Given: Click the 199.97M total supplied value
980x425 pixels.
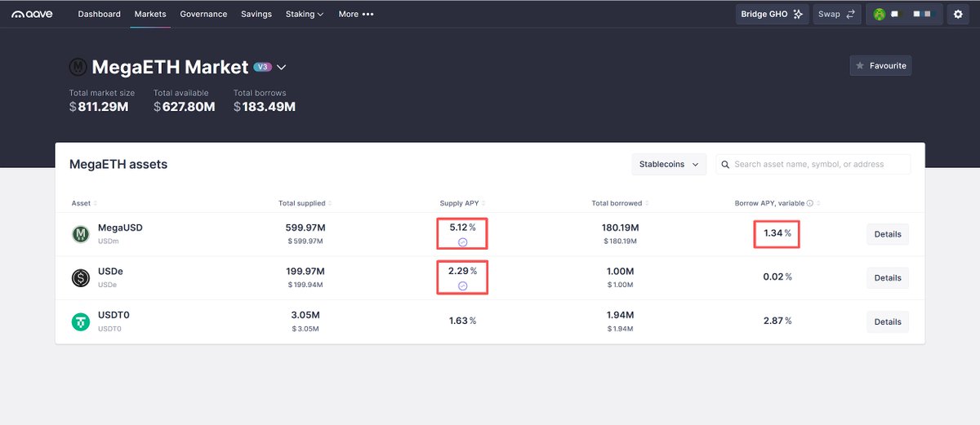Looking at the screenshot, I should (x=305, y=271).
